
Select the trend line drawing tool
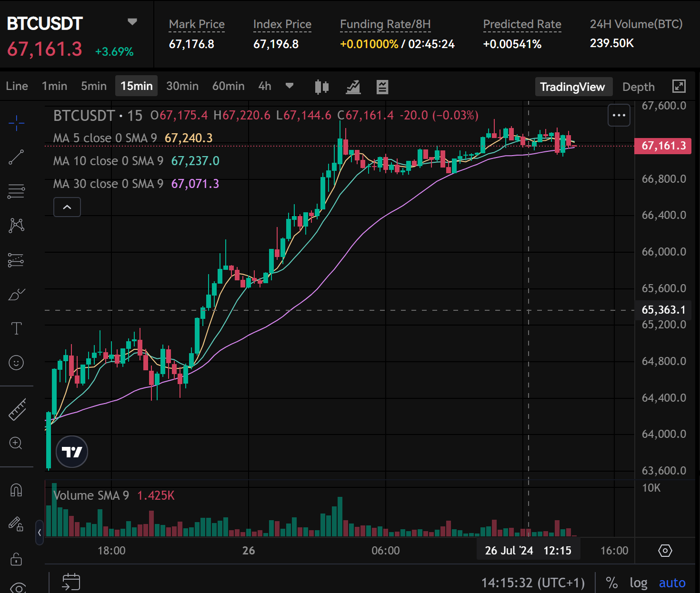[x=16, y=157]
